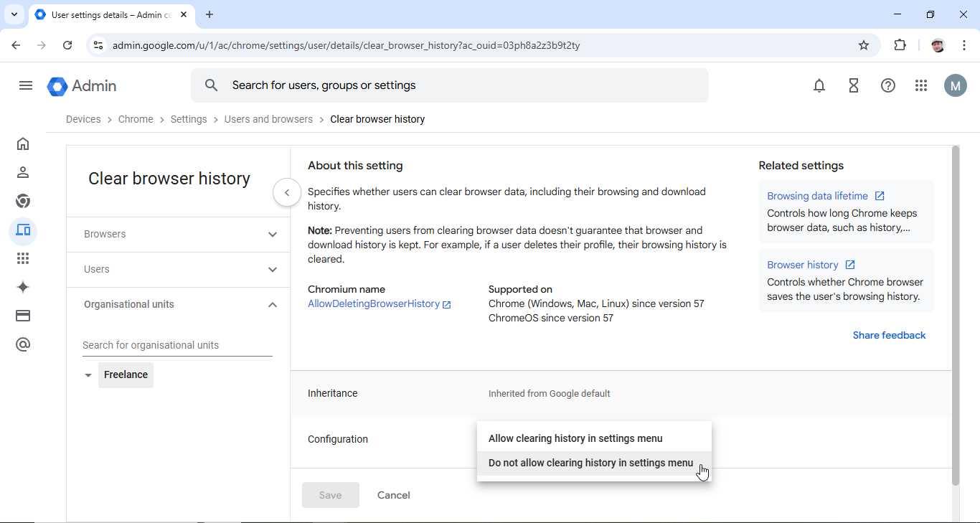Image resolution: width=980 pixels, height=523 pixels.
Task: Open the tasks hourglass icon
Action: coord(854,86)
